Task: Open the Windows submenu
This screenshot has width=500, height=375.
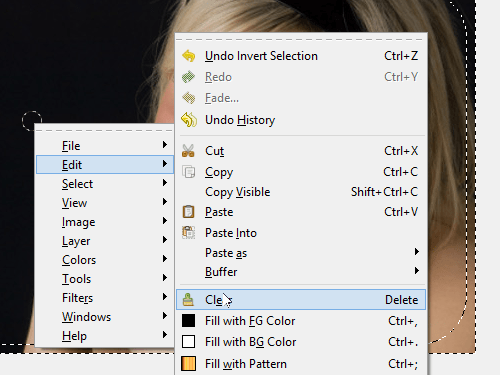Action: click(105, 316)
